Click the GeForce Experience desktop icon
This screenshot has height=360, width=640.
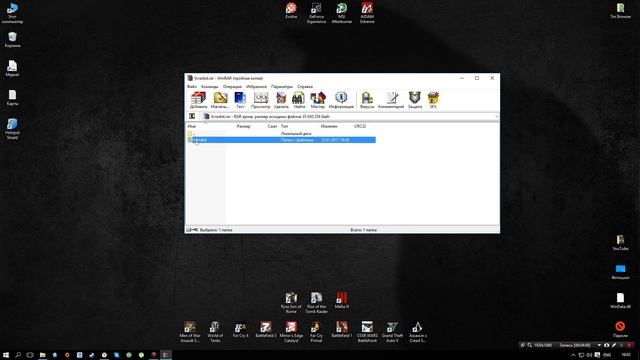coord(316,13)
